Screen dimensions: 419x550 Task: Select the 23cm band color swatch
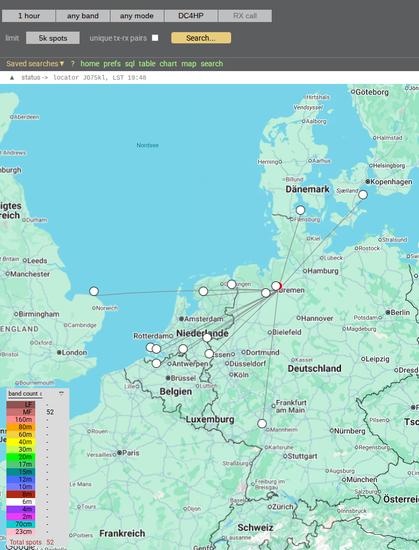tap(21, 531)
